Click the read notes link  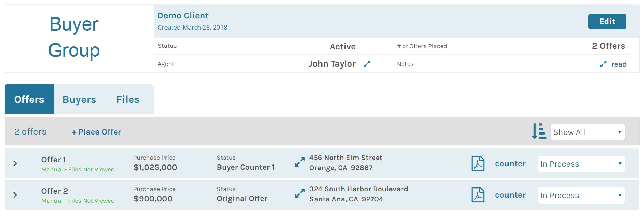click(x=619, y=64)
